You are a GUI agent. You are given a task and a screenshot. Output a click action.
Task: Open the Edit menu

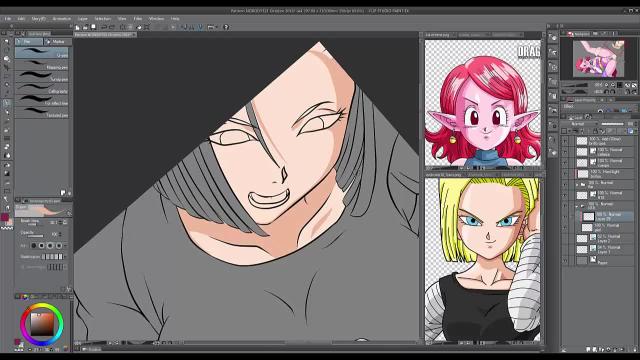point(21,19)
